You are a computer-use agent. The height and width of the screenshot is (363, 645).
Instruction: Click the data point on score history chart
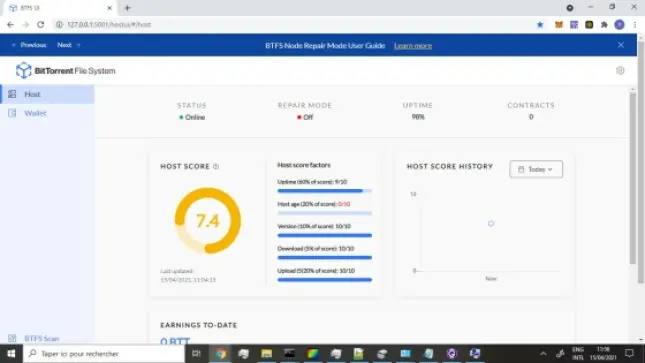point(491,223)
